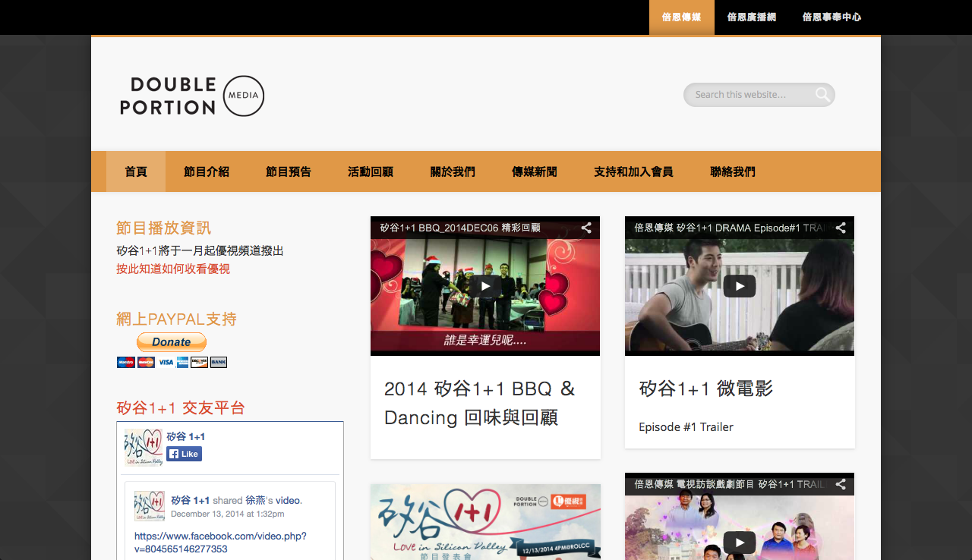Screen dimensions: 972x560
Task: Click the Episode #1 Trailer text
Action: coord(686,426)
